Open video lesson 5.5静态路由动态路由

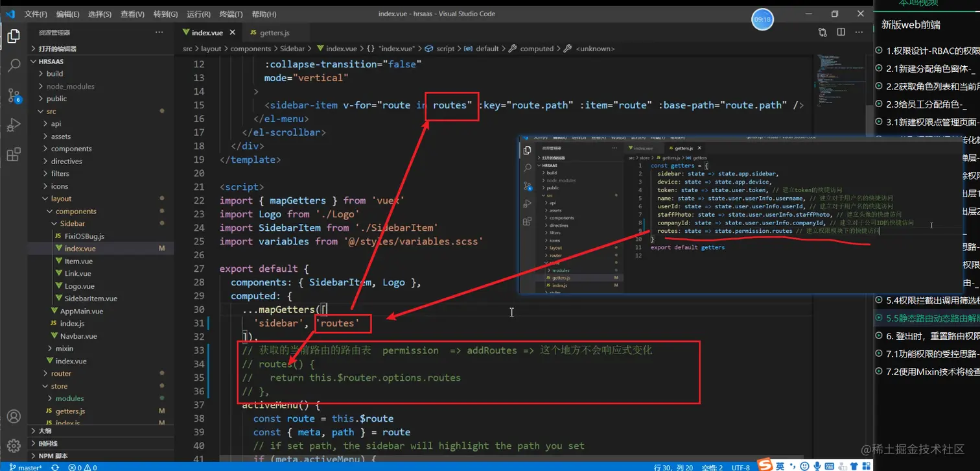point(927,318)
